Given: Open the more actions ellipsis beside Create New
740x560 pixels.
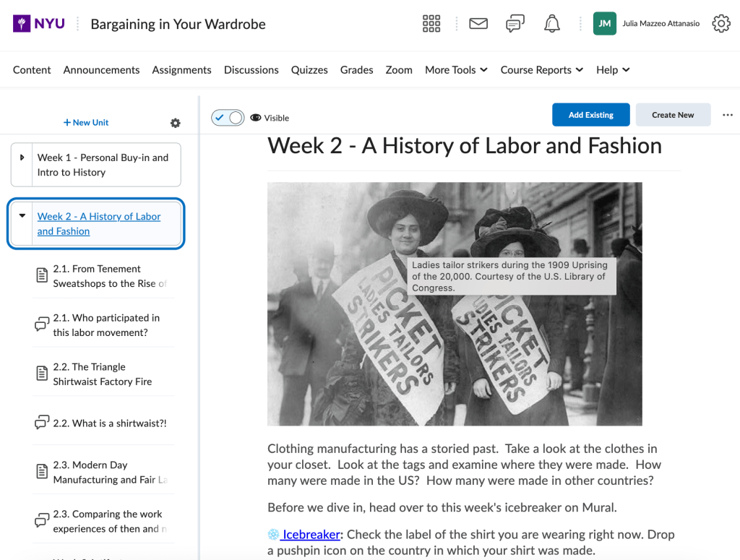Looking at the screenshot, I should pyautogui.click(x=728, y=115).
